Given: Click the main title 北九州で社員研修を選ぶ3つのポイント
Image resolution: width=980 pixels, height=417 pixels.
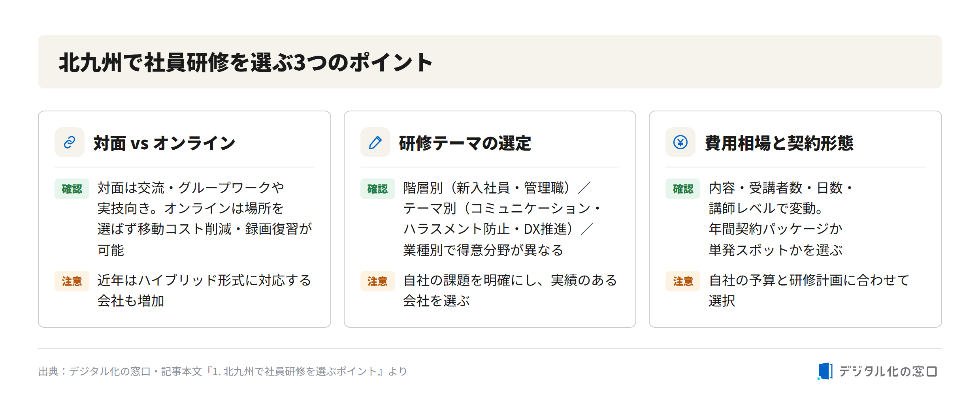Looking at the screenshot, I should (245, 62).
